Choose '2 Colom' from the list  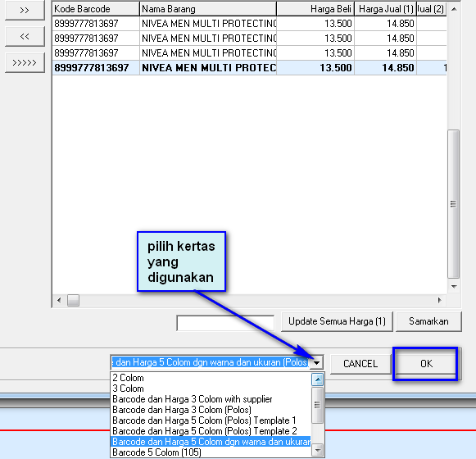tap(211, 378)
